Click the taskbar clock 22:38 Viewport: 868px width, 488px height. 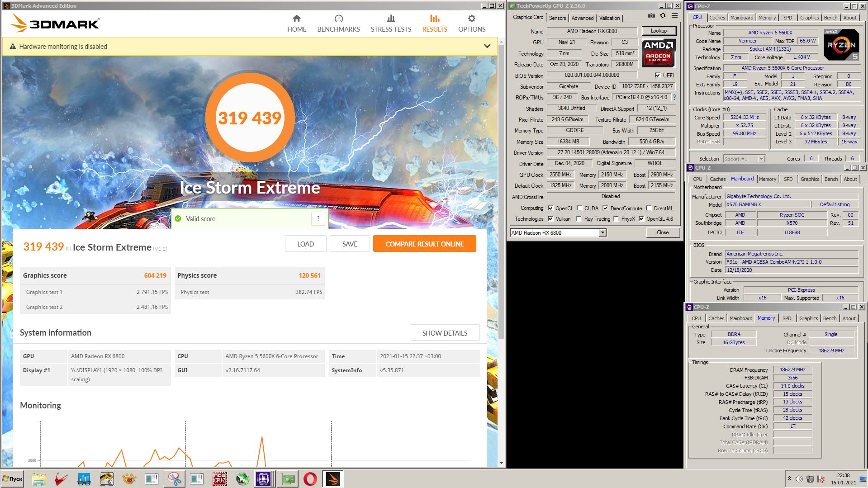click(843, 475)
